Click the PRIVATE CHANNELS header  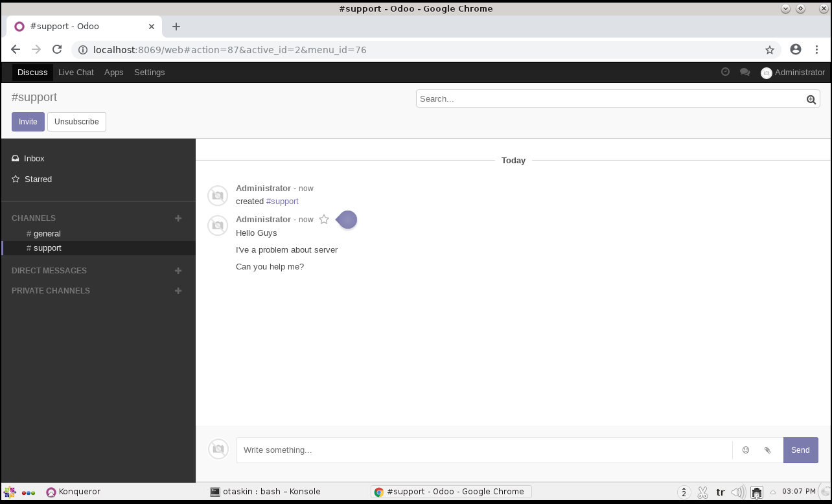51,291
